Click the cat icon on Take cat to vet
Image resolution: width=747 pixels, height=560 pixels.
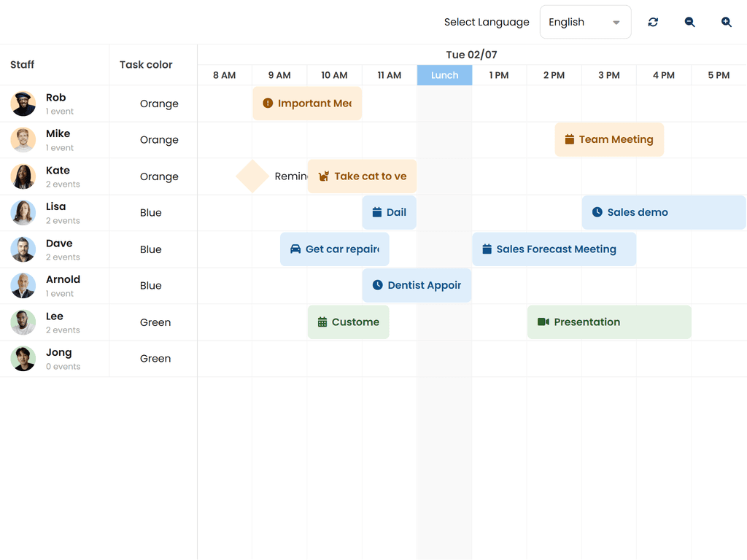323,176
